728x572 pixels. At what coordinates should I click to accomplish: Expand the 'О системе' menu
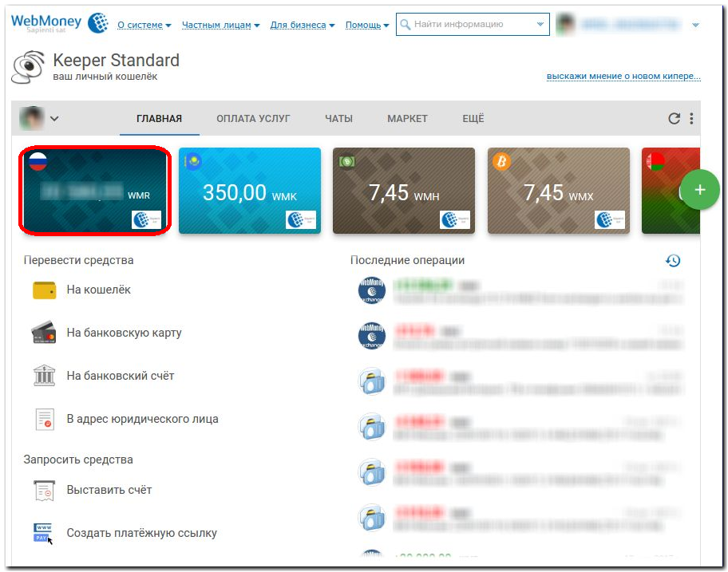[144, 25]
